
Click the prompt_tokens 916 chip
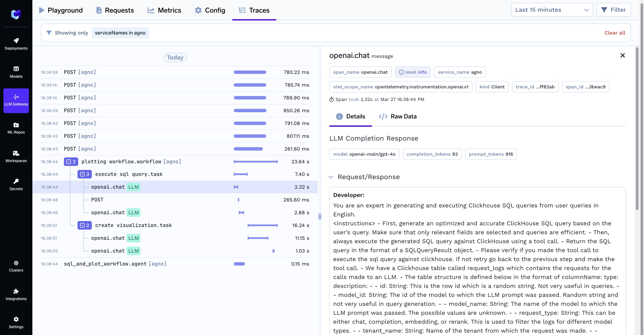tap(491, 154)
